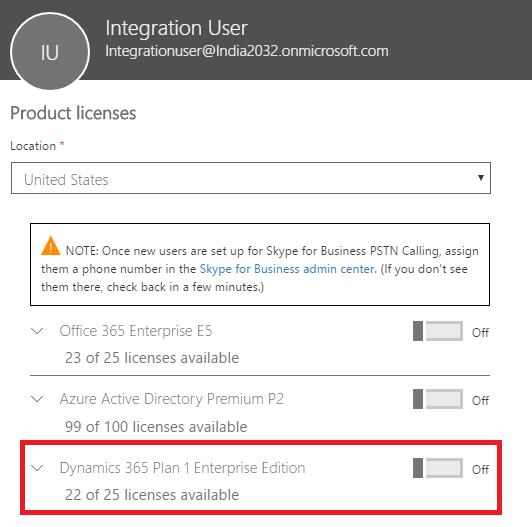
Task: Click the Location dropdown arrow
Action: [x=480, y=177]
